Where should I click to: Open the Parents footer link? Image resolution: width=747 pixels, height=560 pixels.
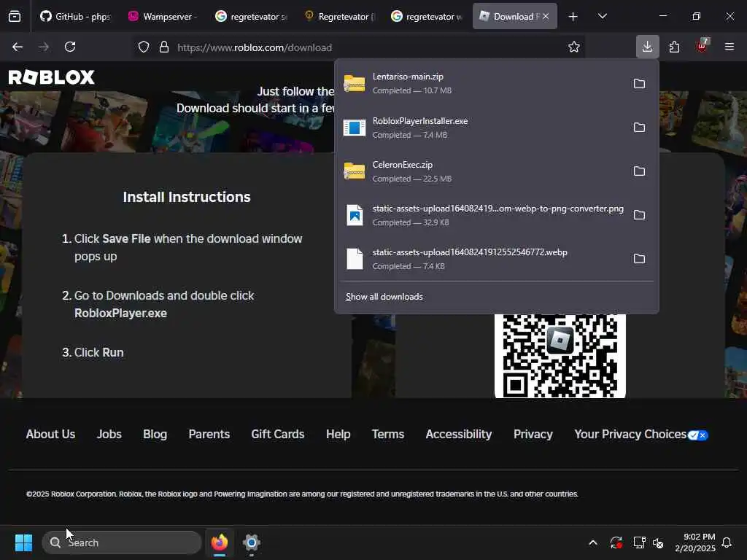point(209,435)
